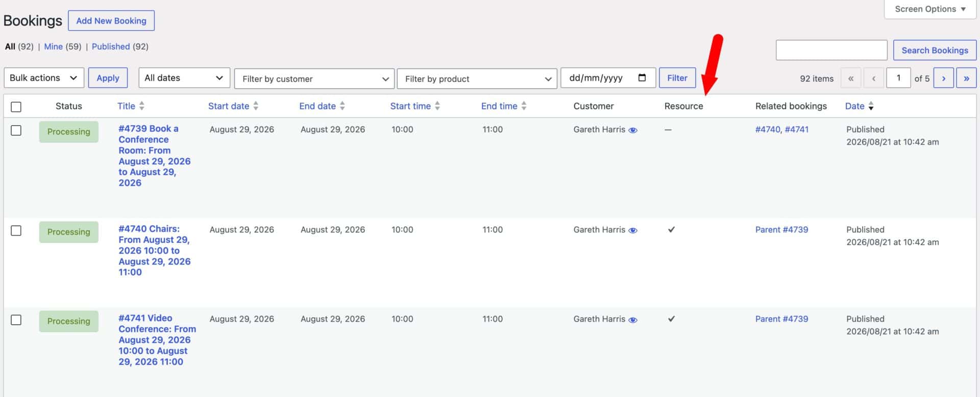
Task: Open booking #4739 Book a Conference Room
Action: 155,156
